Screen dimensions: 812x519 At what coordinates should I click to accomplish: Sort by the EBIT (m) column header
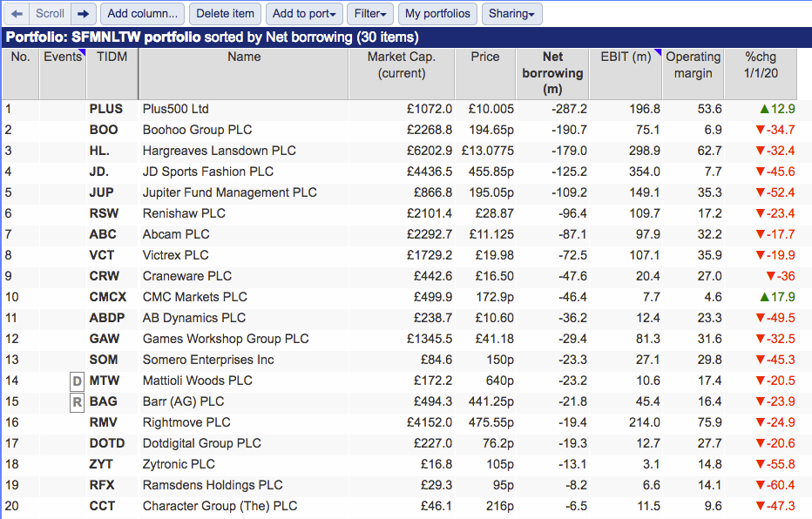(626, 73)
